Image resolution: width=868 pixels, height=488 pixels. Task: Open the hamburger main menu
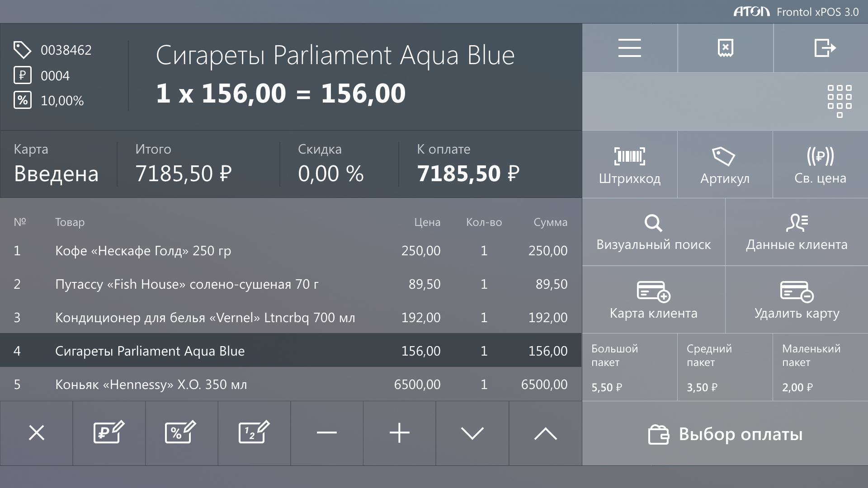tap(629, 48)
